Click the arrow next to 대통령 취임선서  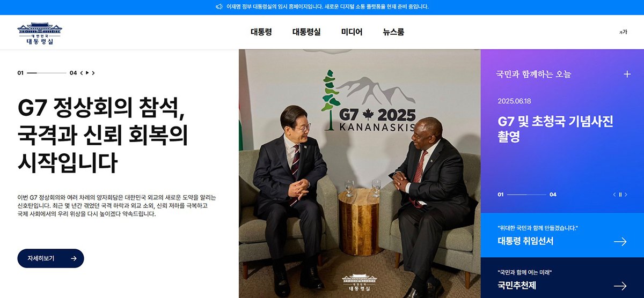620,242
